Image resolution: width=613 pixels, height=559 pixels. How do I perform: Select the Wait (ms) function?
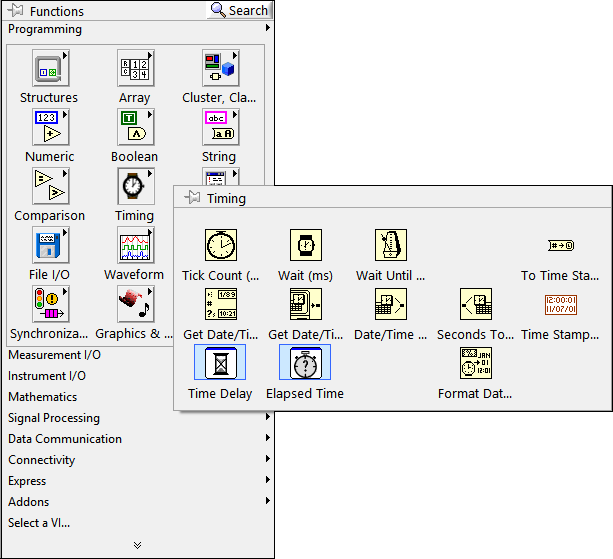point(306,245)
